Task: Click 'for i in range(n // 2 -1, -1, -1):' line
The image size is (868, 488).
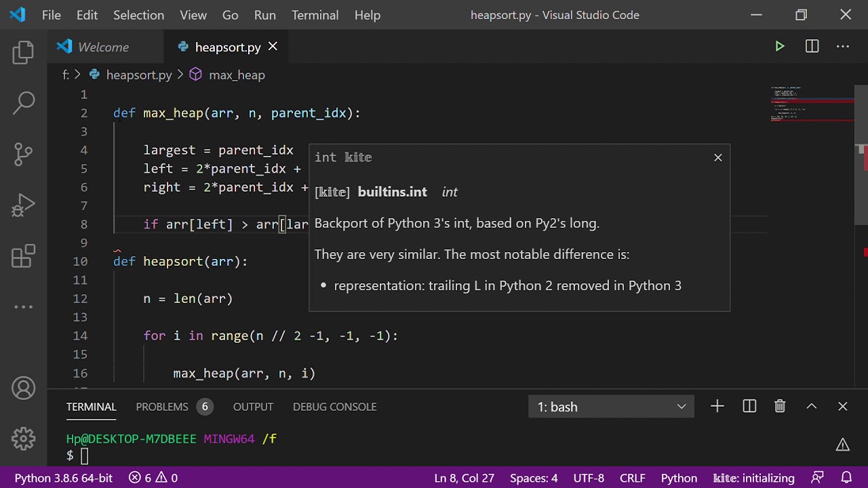Action: click(271, 336)
